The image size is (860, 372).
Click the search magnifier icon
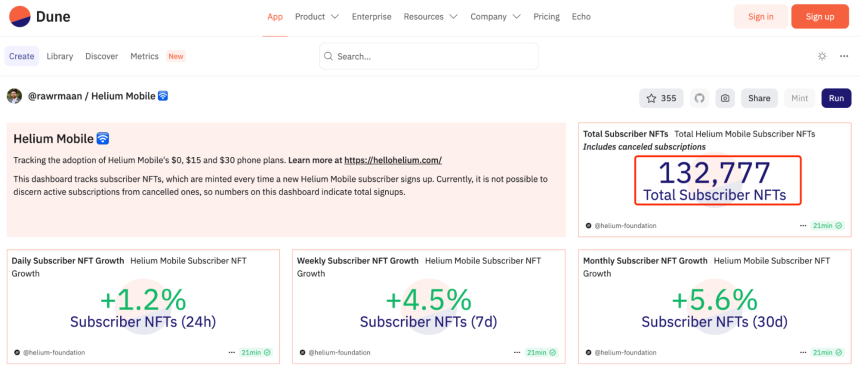coord(329,56)
